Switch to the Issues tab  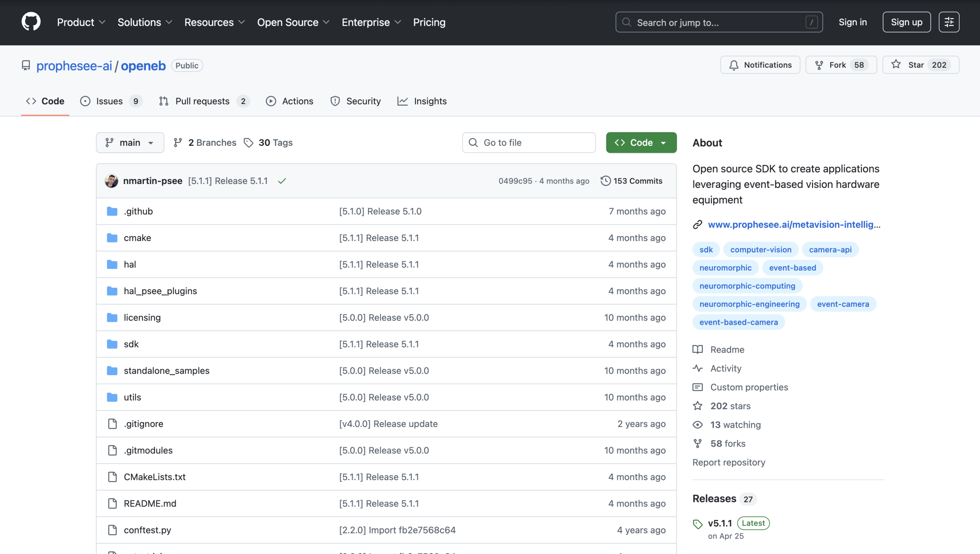111,101
